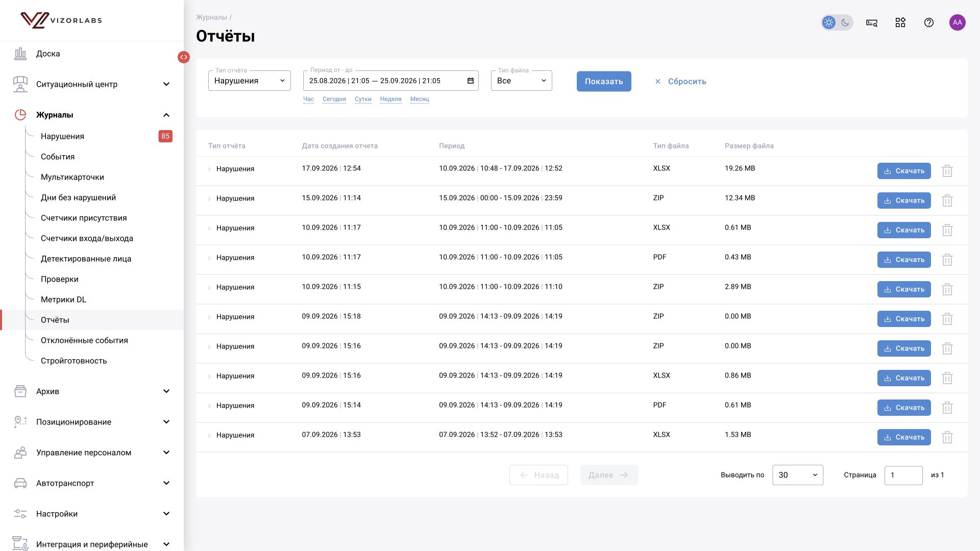
Task: Open the Тип отчёта dropdown
Action: [250, 81]
